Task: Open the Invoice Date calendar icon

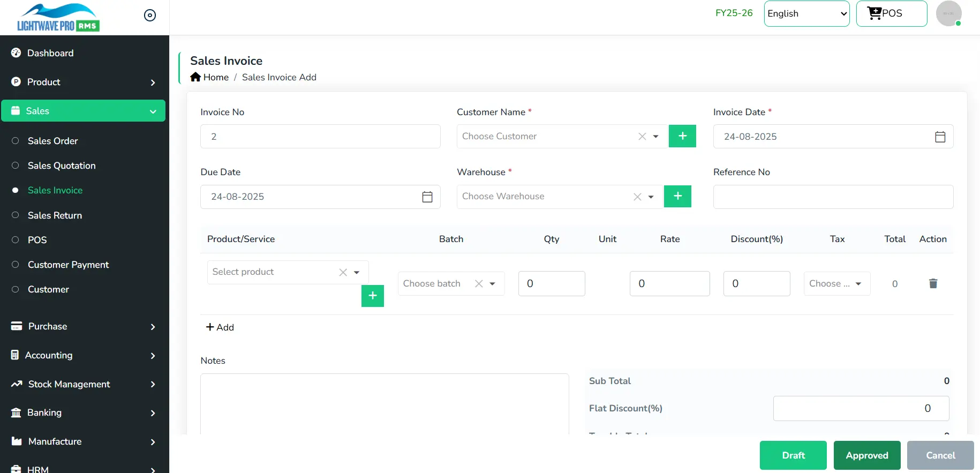Action: pyautogui.click(x=940, y=137)
